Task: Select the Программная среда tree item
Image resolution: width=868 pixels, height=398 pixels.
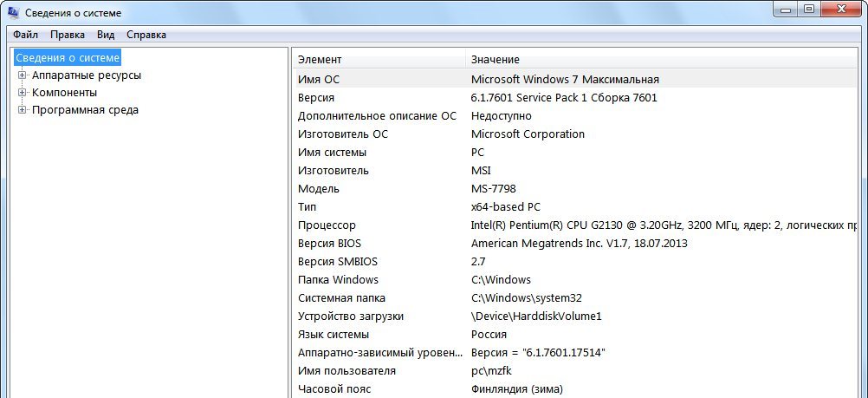Action: 85,110
